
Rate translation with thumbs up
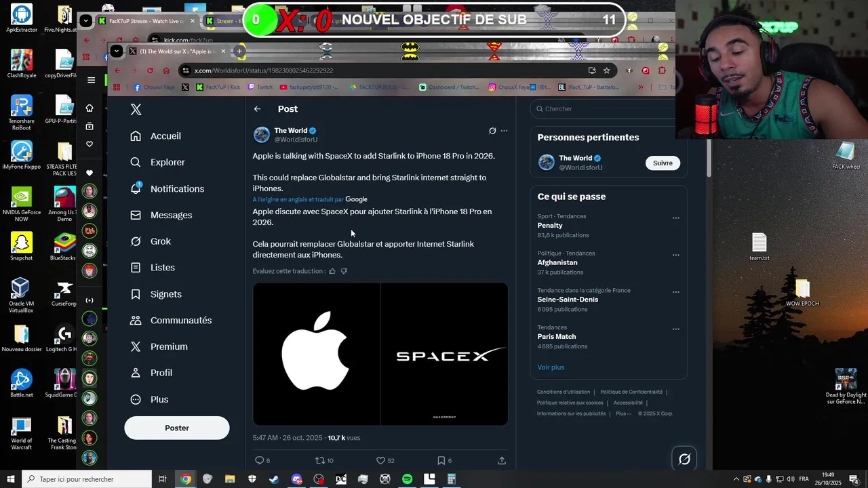[x=332, y=271]
